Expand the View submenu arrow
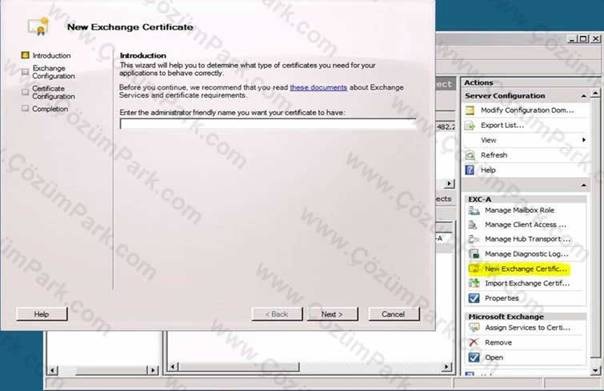 click(584, 140)
